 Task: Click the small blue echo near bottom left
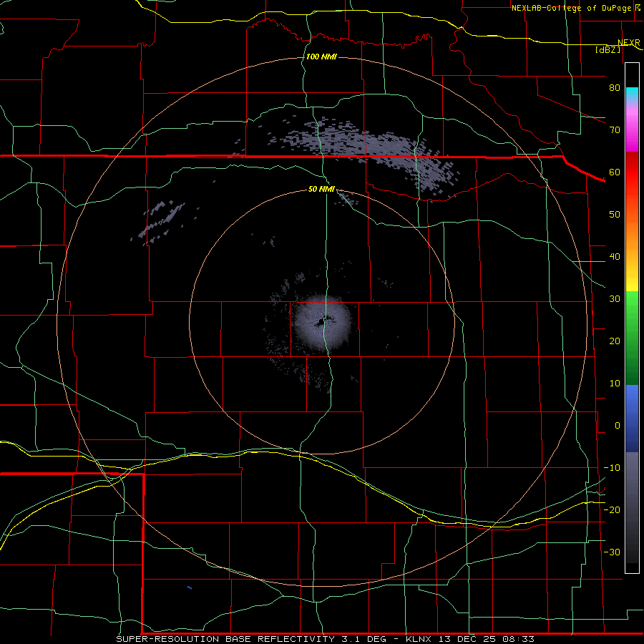coord(190,588)
